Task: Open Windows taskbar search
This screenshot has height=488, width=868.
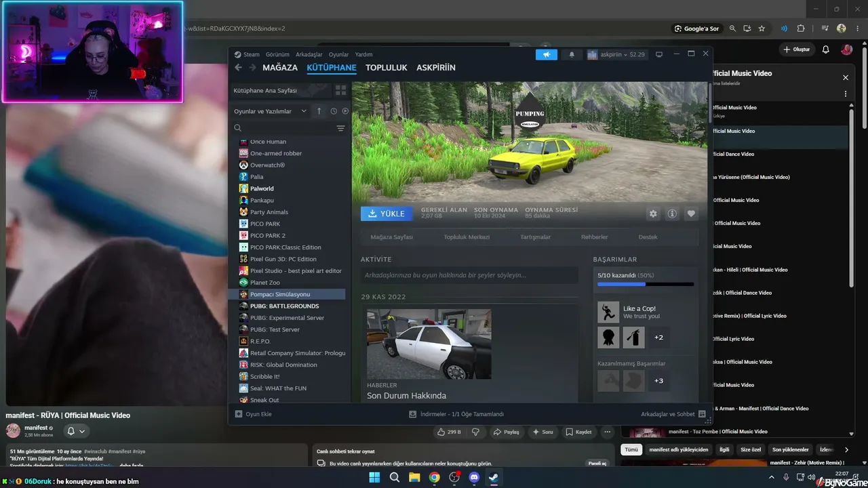Action: [395, 477]
